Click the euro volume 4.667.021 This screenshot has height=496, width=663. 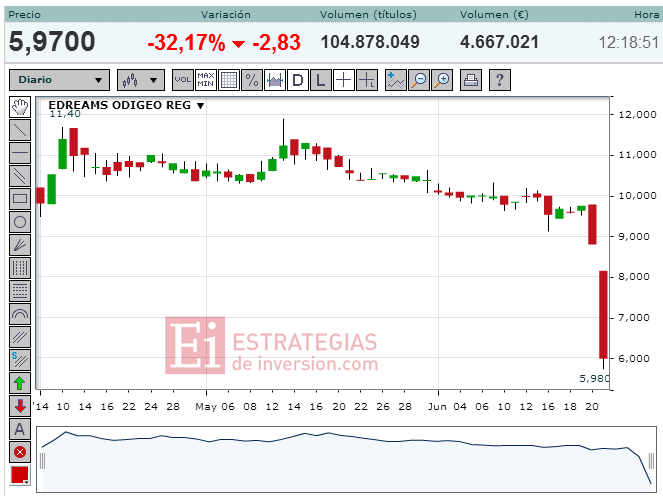(499, 42)
